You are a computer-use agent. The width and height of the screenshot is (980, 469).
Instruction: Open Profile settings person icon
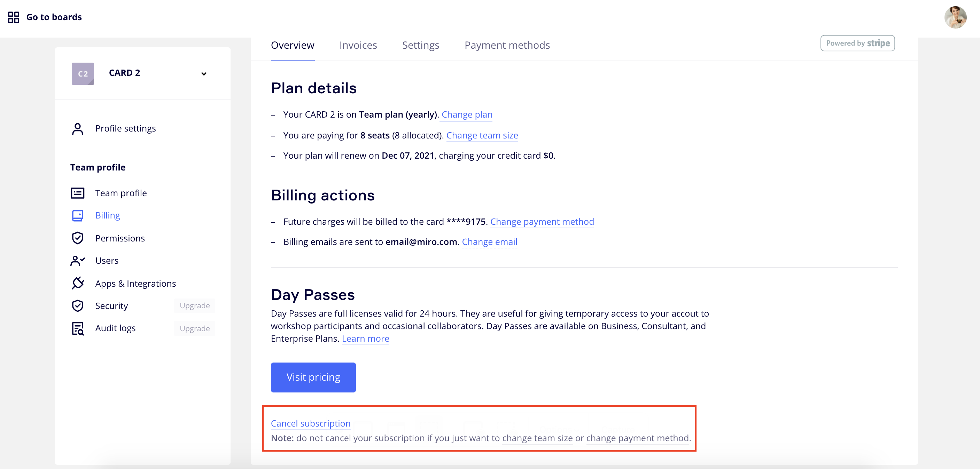(78, 129)
